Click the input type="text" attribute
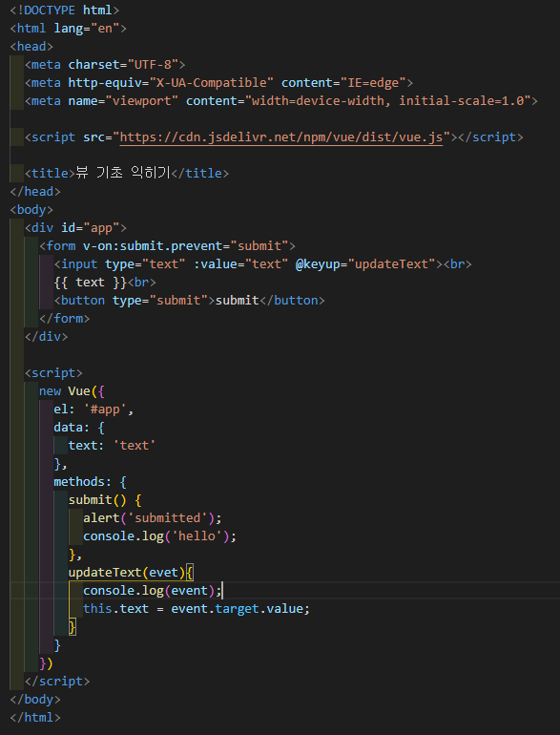 (145, 263)
